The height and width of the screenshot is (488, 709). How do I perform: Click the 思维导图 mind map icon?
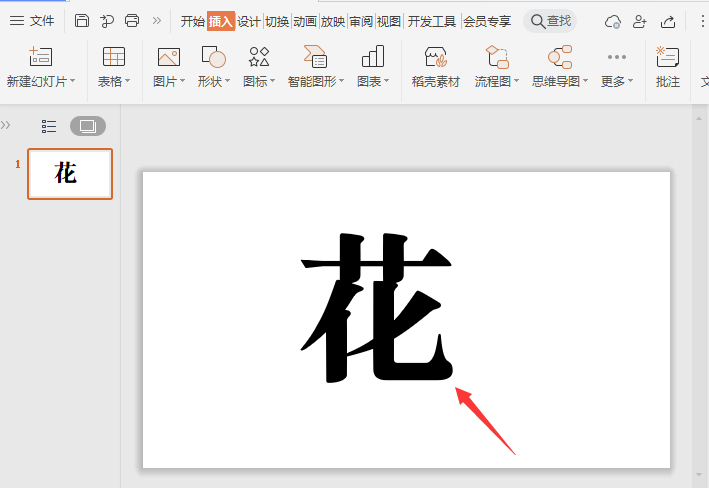click(x=560, y=57)
